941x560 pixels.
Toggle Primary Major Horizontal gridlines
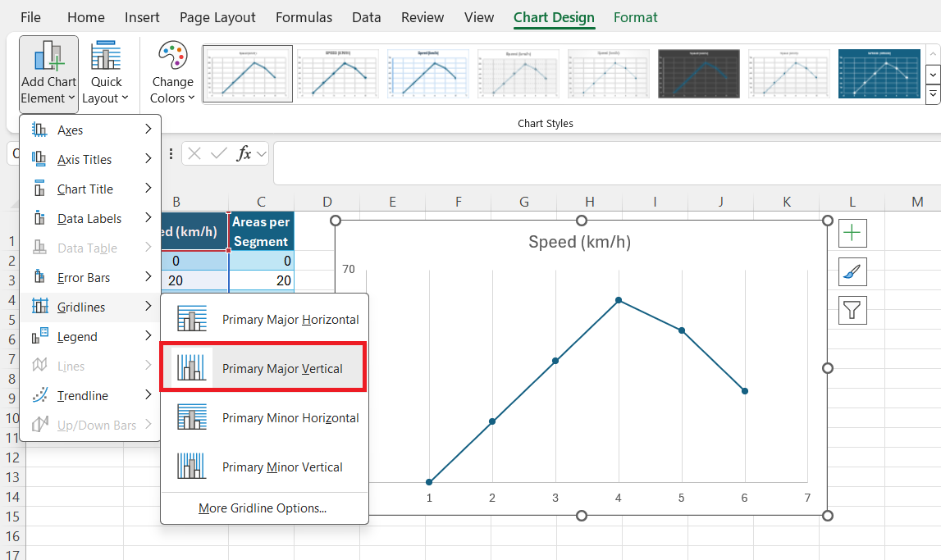click(263, 319)
